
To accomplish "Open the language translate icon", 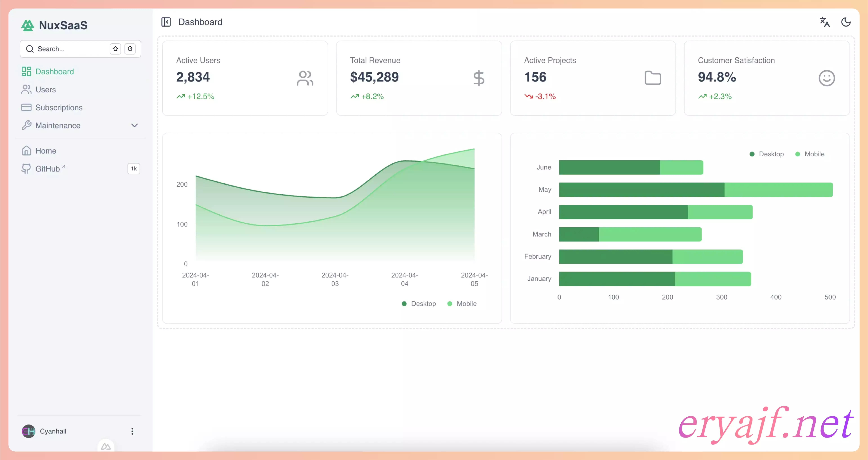I will [x=824, y=22].
